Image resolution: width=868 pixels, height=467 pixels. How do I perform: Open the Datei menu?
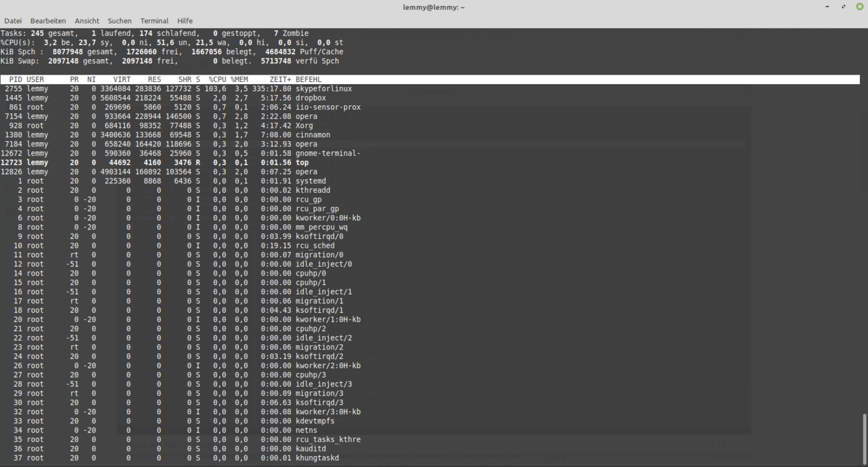coord(13,21)
